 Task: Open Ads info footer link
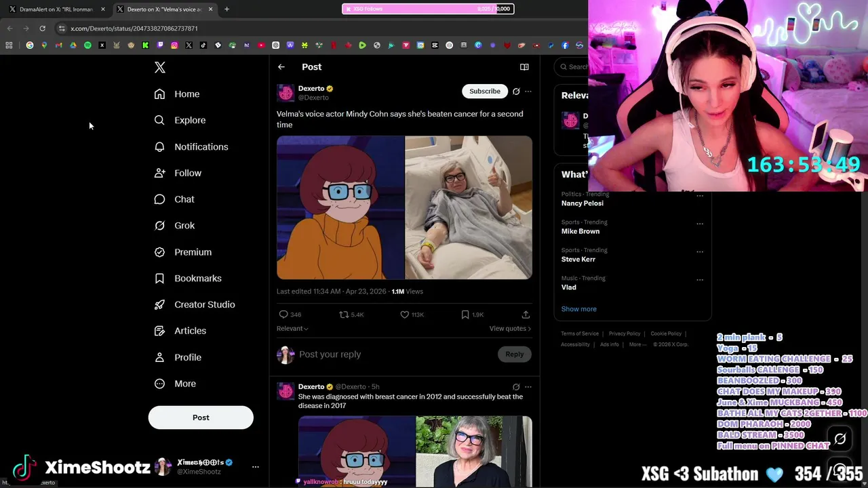609,344
